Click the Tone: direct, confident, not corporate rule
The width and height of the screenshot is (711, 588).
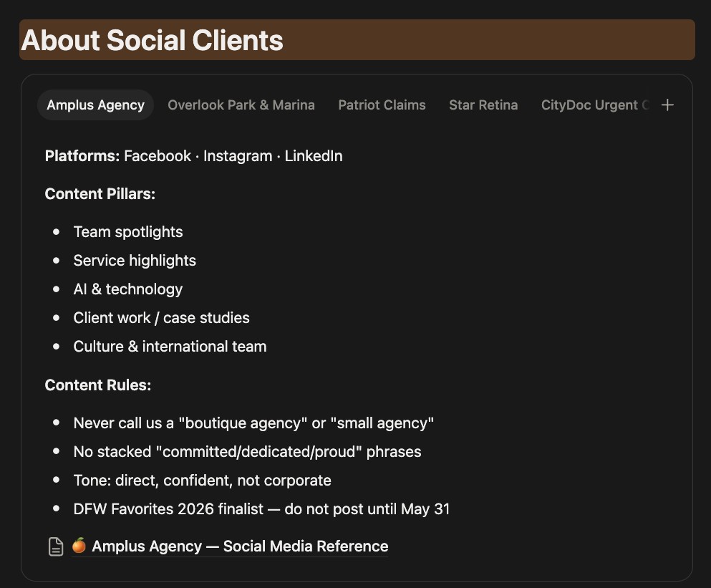click(x=202, y=480)
